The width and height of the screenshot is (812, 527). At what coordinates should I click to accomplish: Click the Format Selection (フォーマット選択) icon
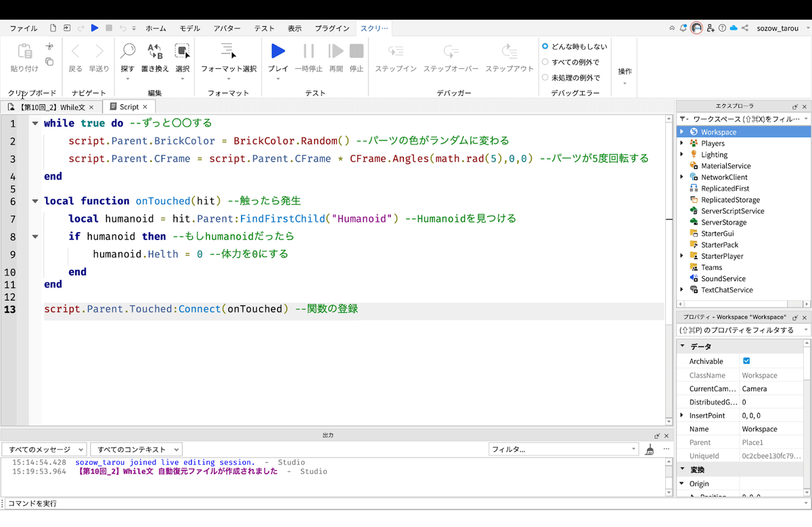[x=229, y=51]
